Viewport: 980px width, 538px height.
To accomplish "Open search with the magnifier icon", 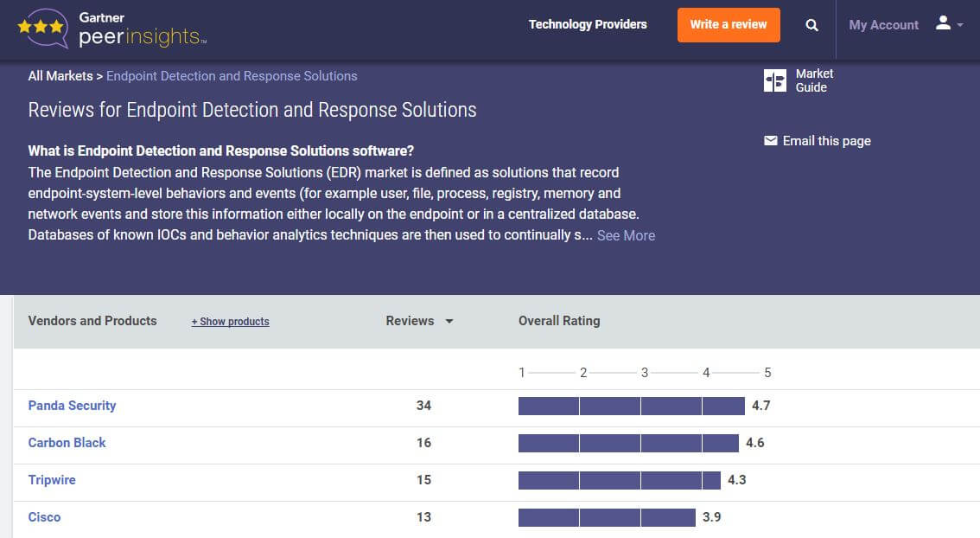I will 811,25.
